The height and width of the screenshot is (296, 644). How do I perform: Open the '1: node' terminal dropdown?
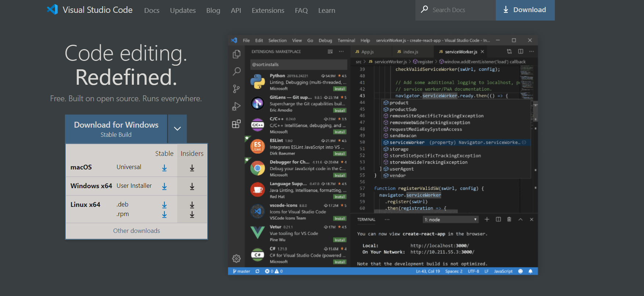(x=451, y=220)
